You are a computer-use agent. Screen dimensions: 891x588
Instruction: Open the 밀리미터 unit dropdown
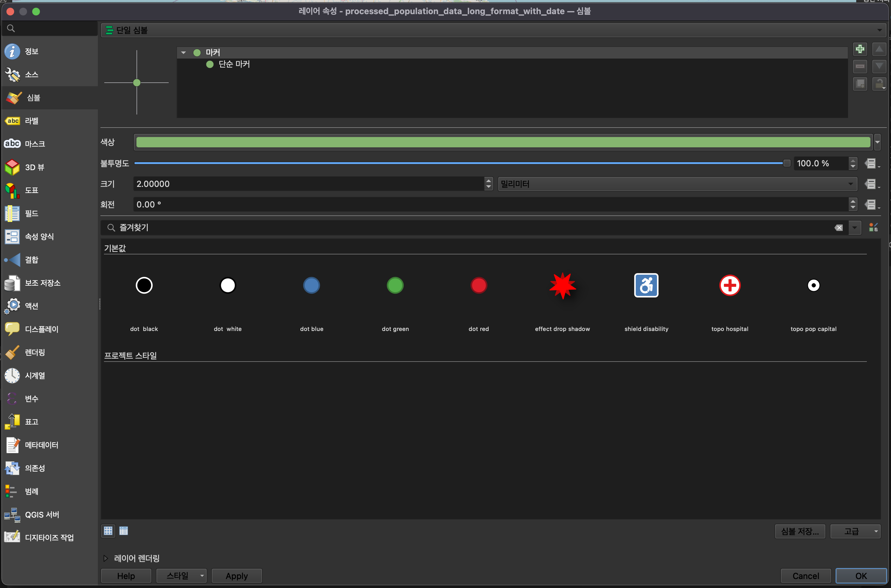677,184
